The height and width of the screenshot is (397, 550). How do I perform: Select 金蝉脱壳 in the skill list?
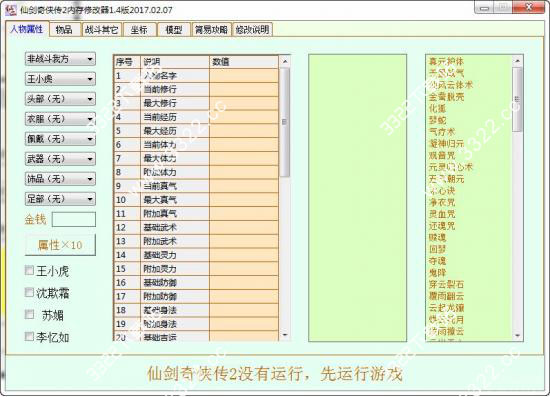click(446, 96)
